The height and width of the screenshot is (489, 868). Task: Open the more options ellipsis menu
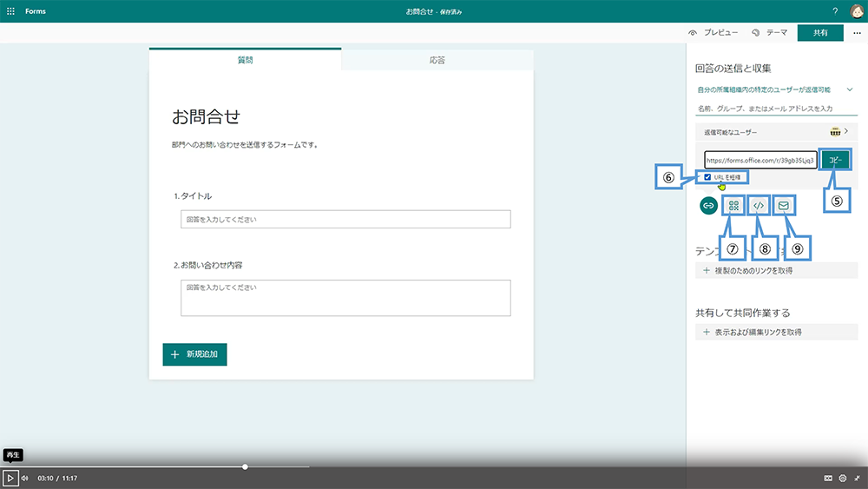[x=857, y=33]
